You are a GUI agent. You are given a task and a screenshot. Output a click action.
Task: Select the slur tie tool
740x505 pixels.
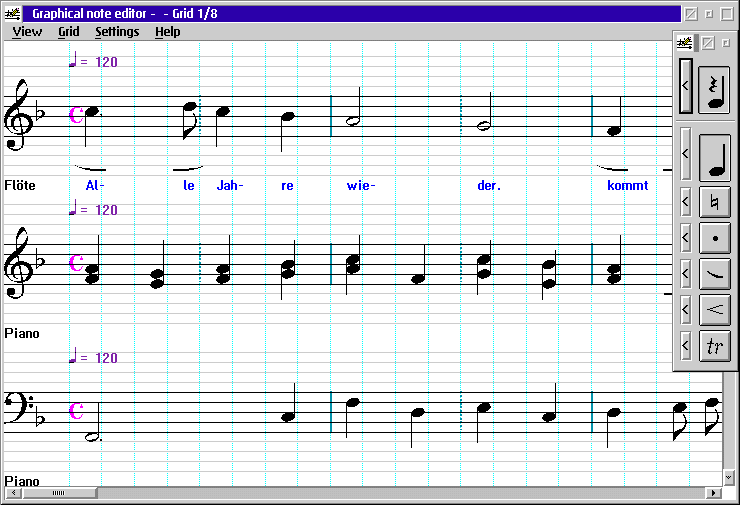pyautogui.click(x=715, y=274)
